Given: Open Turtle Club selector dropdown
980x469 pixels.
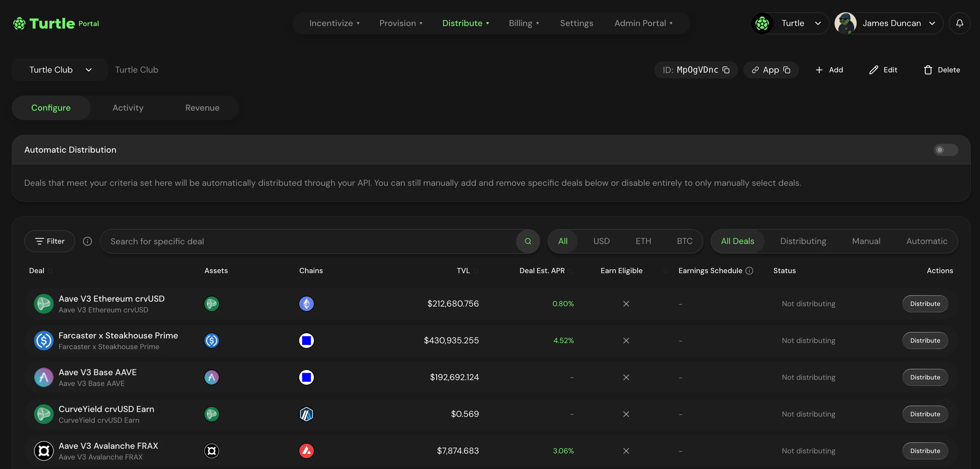Looking at the screenshot, I should click(x=60, y=70).
